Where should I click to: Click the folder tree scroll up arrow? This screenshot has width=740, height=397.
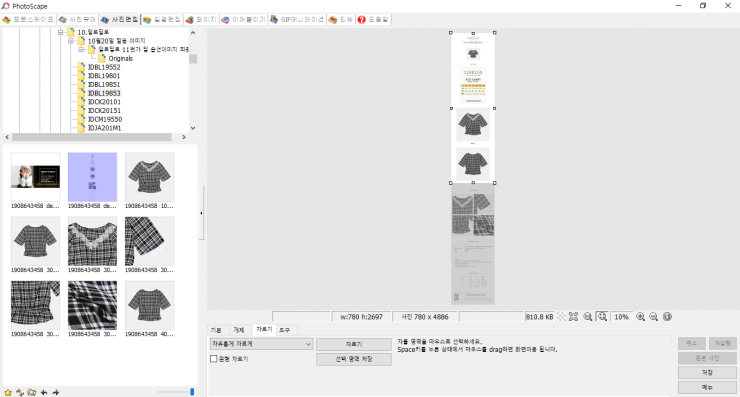tap(193, 33)
